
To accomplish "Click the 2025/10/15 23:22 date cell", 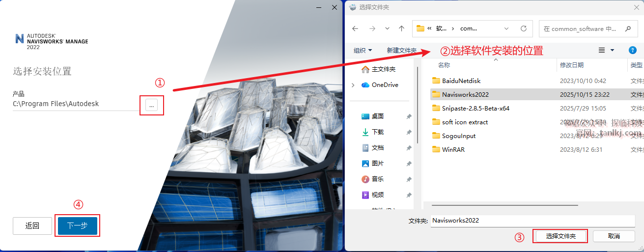I will pos(585,94).
